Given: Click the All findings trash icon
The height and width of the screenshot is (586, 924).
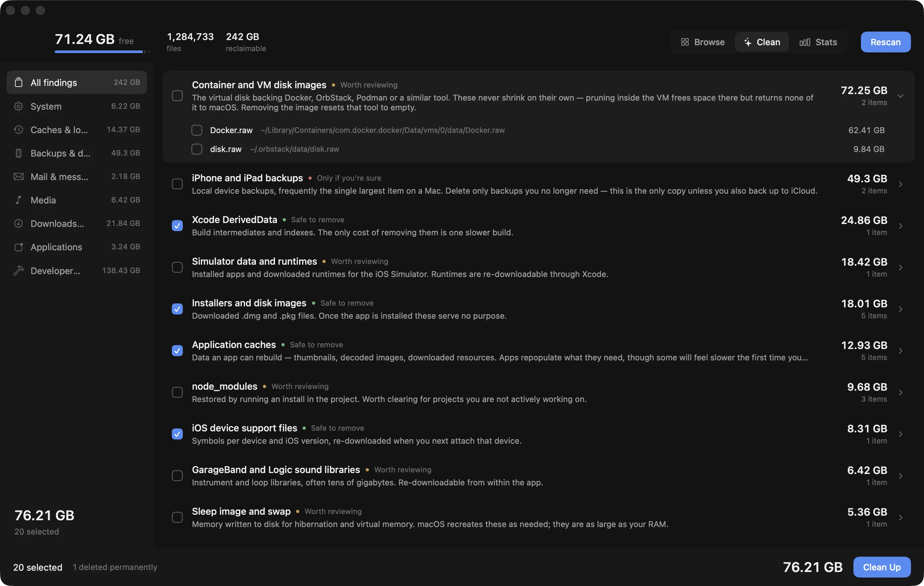Looking at the screenshot, I should pos(19,83).
